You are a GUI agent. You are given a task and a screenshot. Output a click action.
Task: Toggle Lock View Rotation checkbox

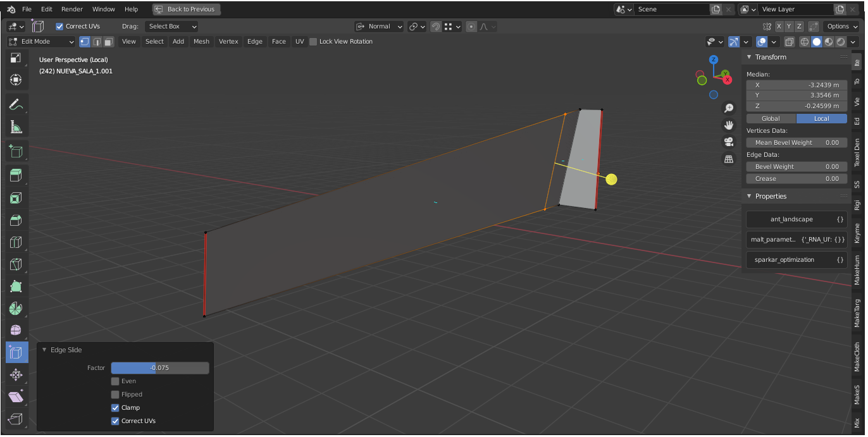tap(313, 42)
